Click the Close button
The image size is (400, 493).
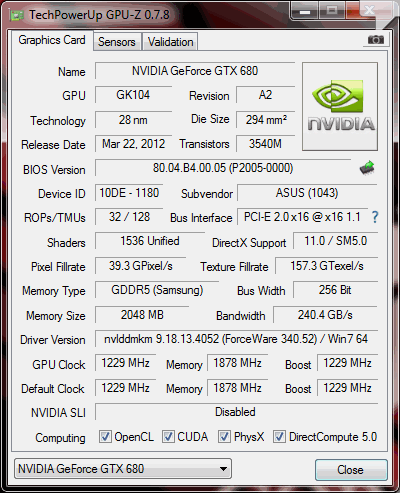pos(351,470)
